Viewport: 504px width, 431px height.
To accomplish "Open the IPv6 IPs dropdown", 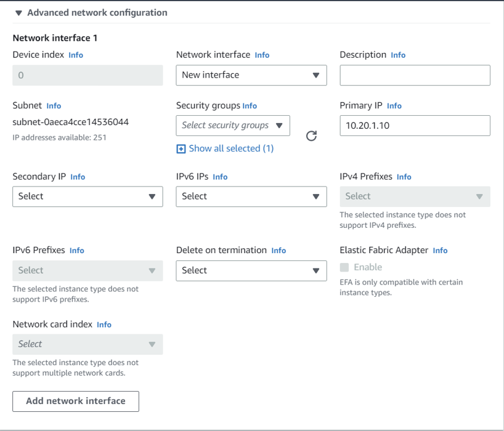I will [x=251, y=196].
